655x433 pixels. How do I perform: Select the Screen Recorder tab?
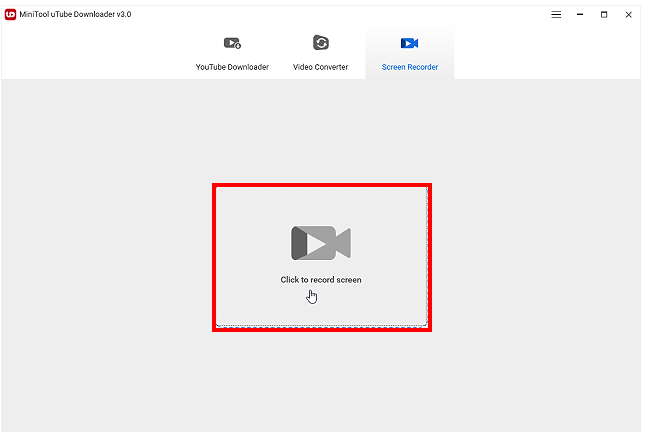coord(409,53)
